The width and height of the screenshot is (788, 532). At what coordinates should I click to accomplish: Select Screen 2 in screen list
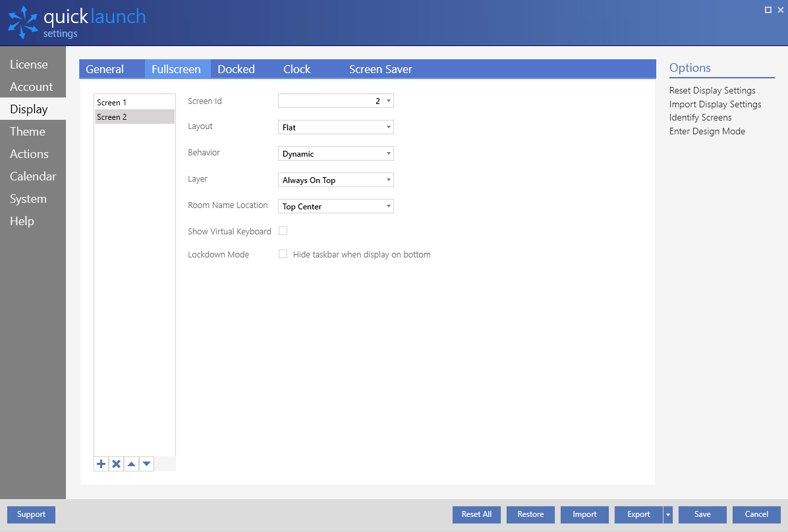pyautogui.click(x=134, y=117)
